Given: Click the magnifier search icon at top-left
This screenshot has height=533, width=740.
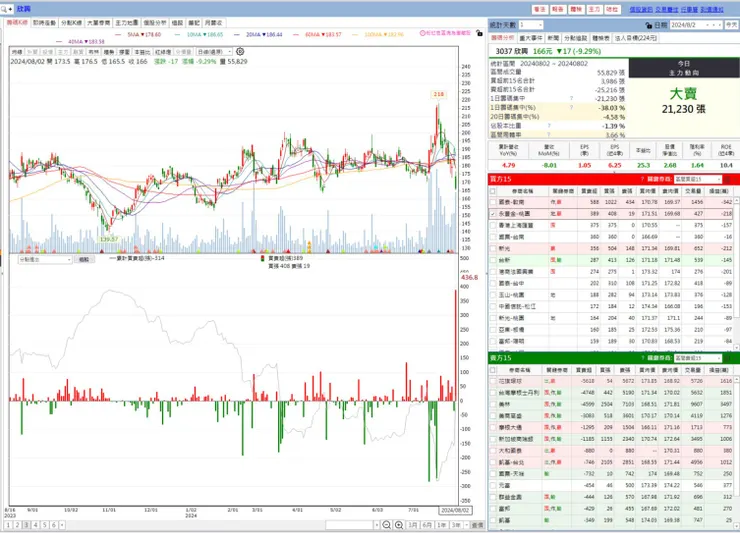Looking at the screenshot, I should [4, 9].
